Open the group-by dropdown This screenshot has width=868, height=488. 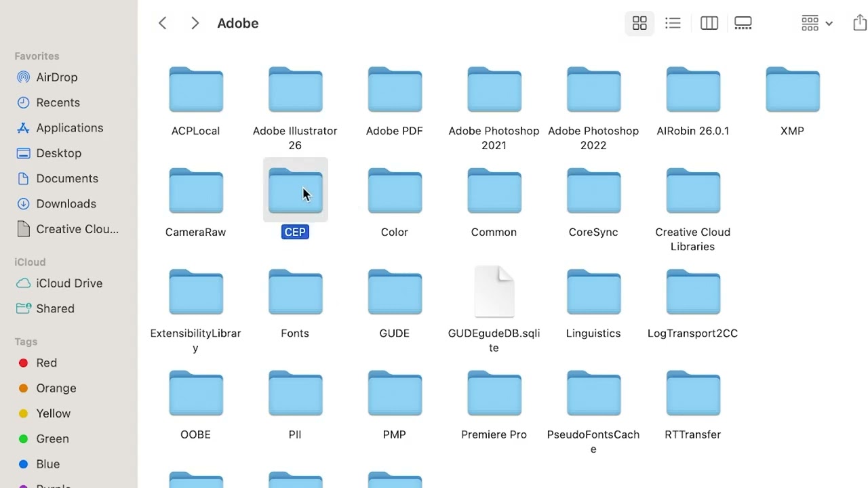816,23
